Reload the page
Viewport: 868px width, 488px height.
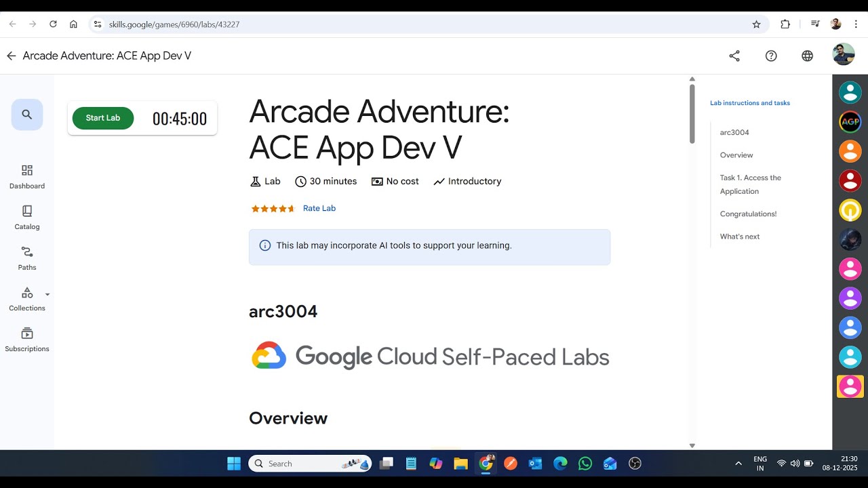pyautogui.click(x=53, y=24)
